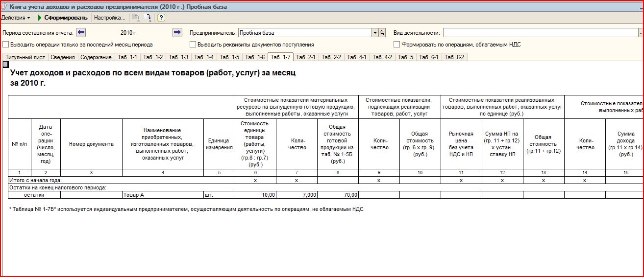
Task: Click Остатки на конец налогового периода row
Action: pyautogui.click(x=325, y=187)
